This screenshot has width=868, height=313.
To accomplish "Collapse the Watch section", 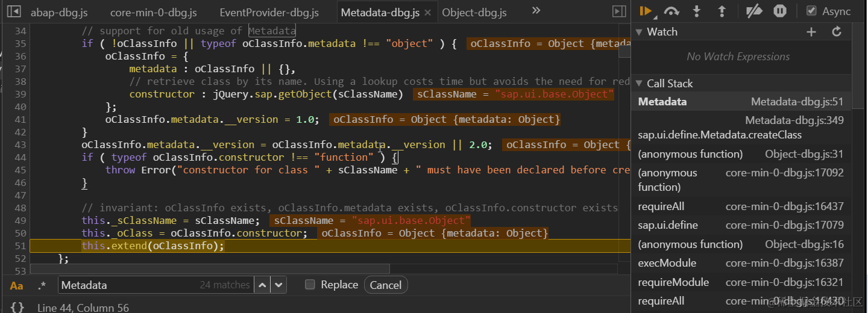I will pos(640,32).
